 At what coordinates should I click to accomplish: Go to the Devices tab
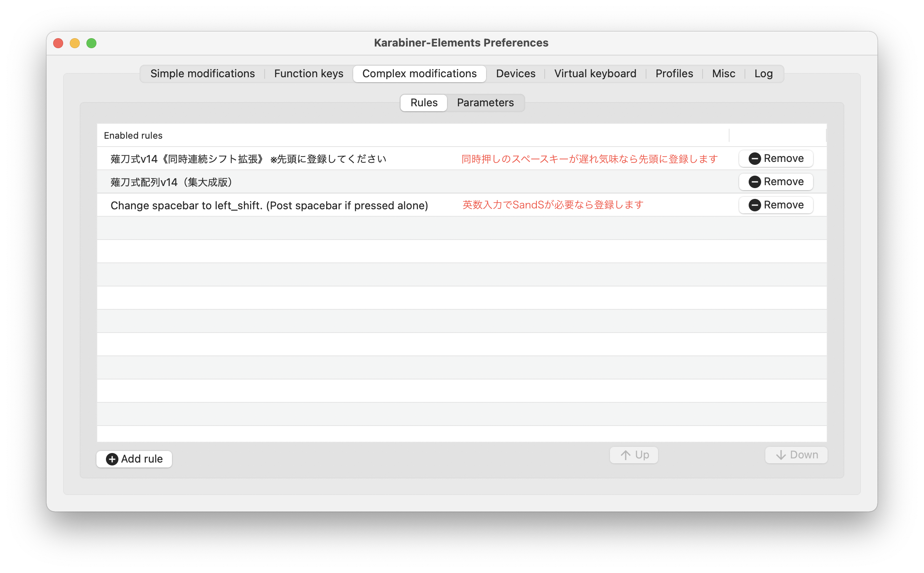click(516, 73)
